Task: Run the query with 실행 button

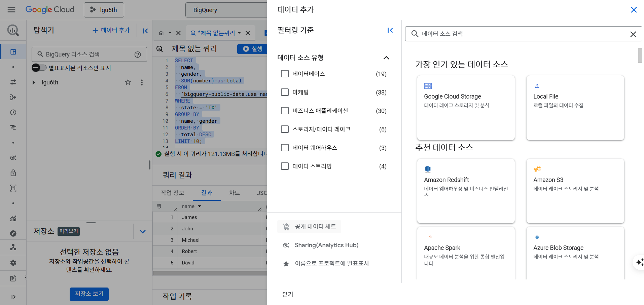Action: (x=252, y=49)
